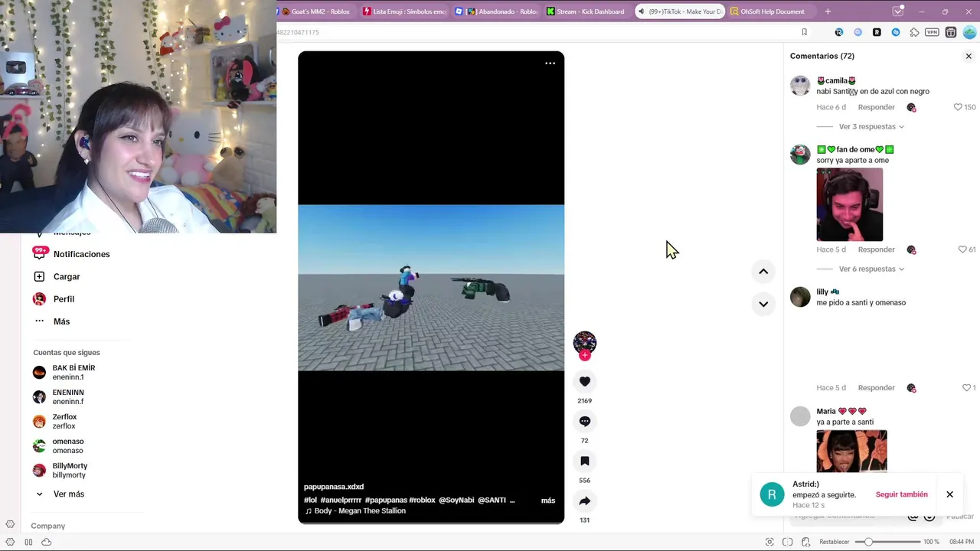Close the Comentarios panel

click(969, 56)
